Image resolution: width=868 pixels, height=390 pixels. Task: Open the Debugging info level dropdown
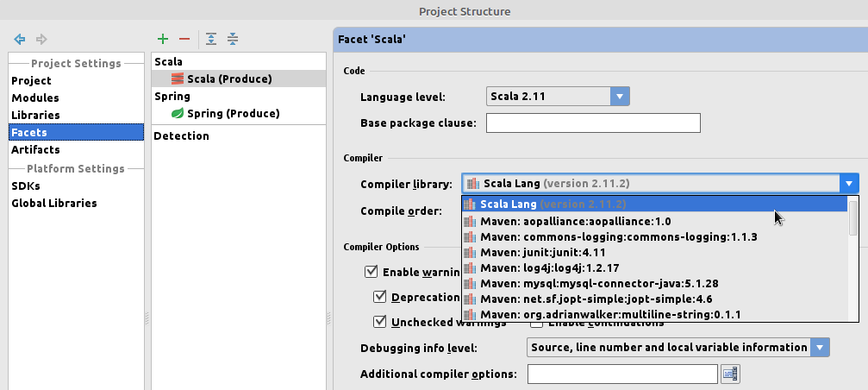(820, 348)
